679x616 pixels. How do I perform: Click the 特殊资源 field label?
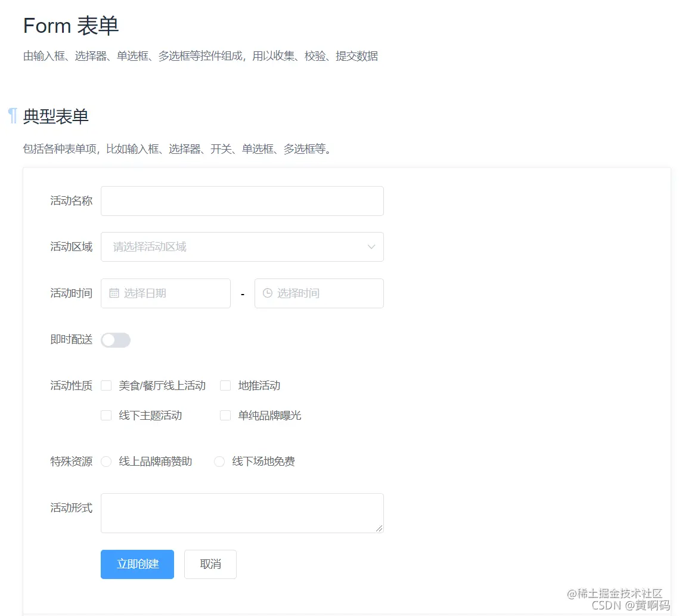point(72,462)
